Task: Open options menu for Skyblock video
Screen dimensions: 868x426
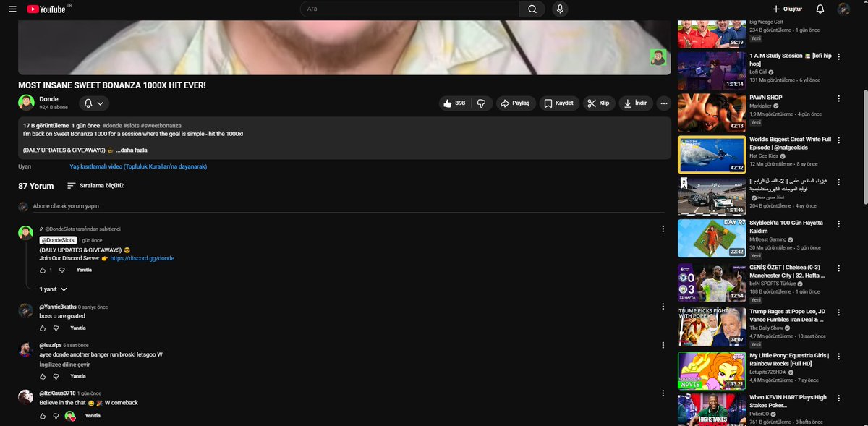Action: 838,223
